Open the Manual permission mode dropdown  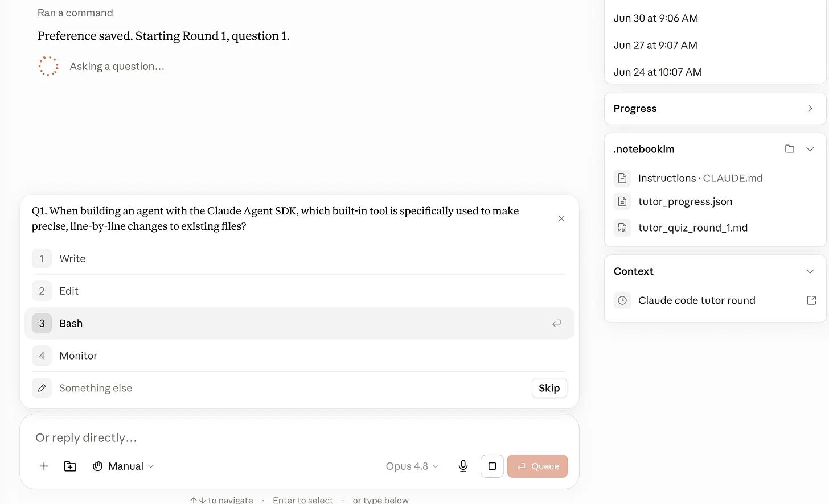[x=124, y=466]
